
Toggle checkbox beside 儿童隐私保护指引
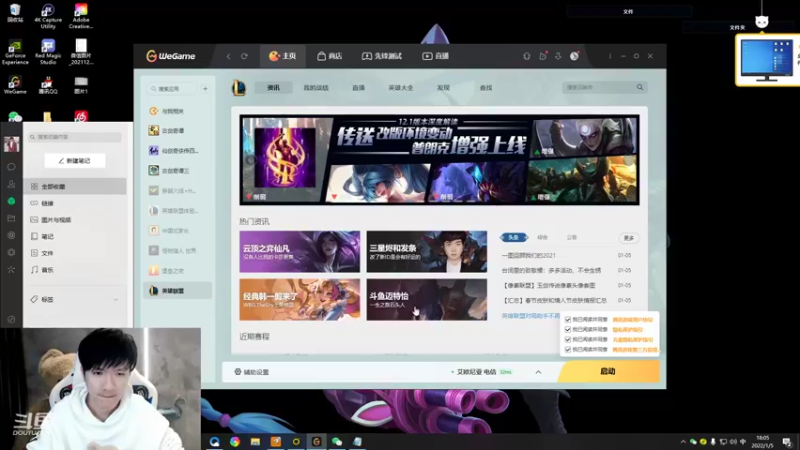(567, 339)
